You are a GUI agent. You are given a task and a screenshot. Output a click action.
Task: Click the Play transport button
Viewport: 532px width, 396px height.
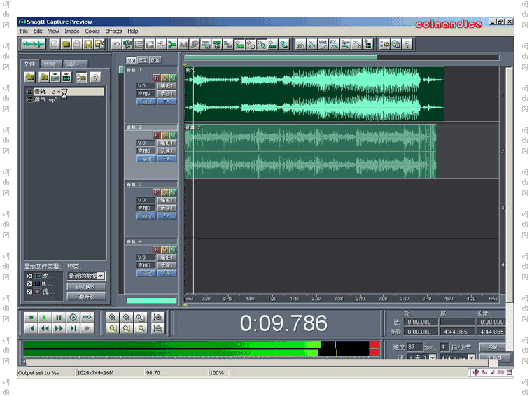click(45, 318)
